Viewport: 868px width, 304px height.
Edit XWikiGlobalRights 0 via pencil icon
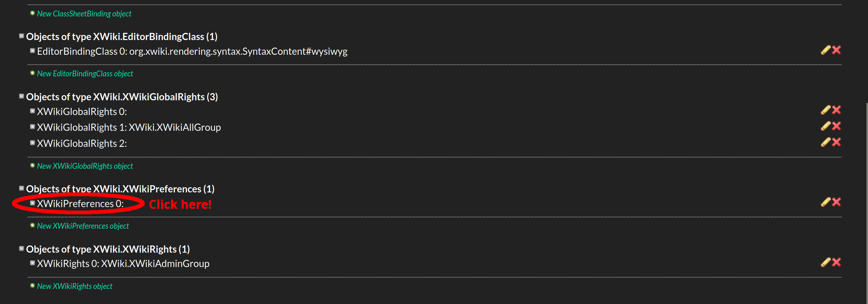[x=825, y=110]
